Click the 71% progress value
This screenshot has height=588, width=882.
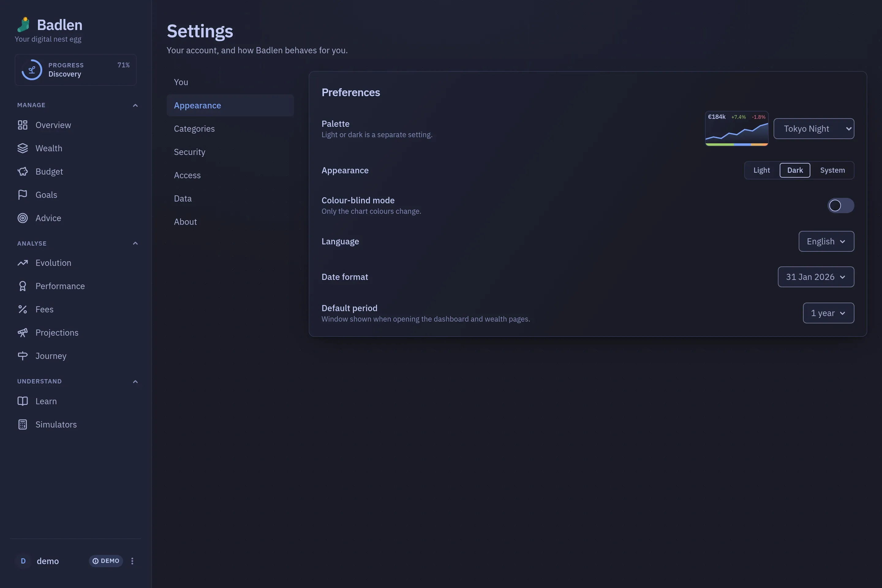tap(123, 65)
